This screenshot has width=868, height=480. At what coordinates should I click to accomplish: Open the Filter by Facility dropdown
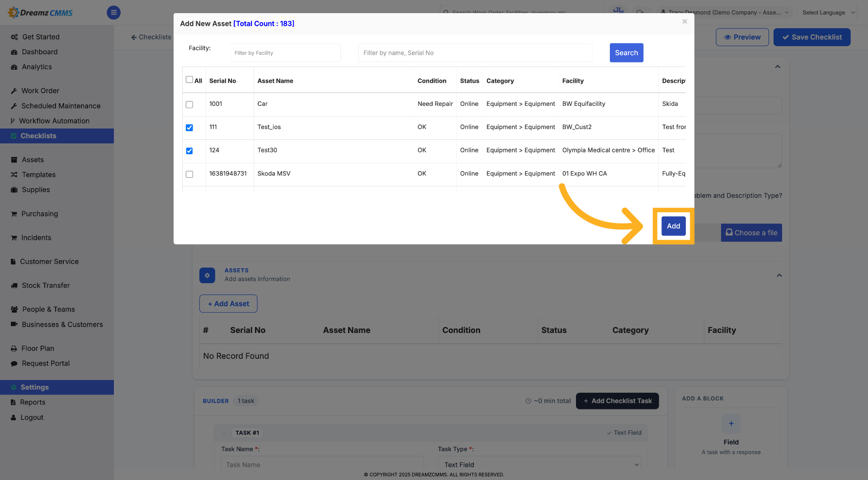(285, 53)
